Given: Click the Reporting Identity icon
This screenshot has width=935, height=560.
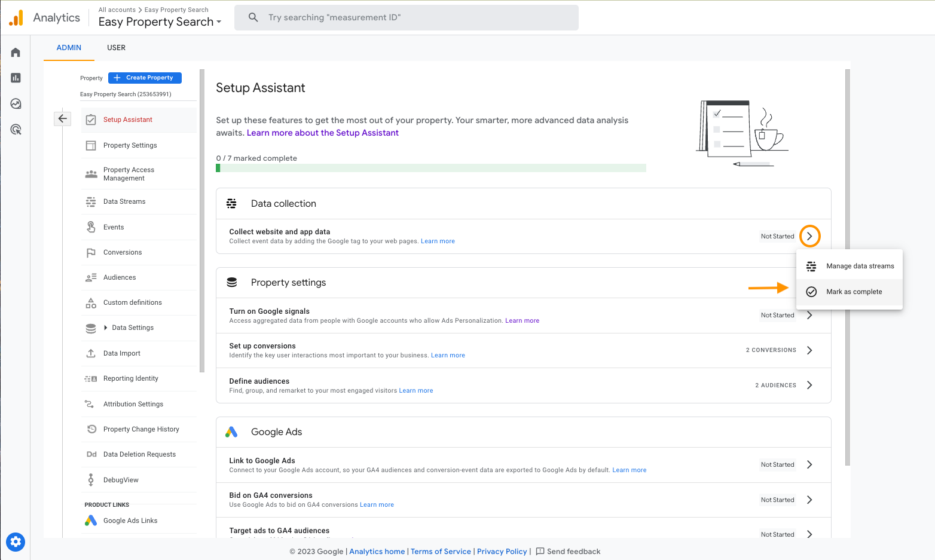Looking at the screenshot, I should coord(91,379).
